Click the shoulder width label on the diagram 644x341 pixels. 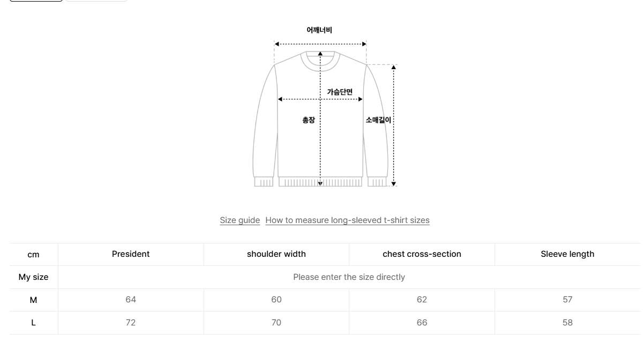(x=320, y=30)
